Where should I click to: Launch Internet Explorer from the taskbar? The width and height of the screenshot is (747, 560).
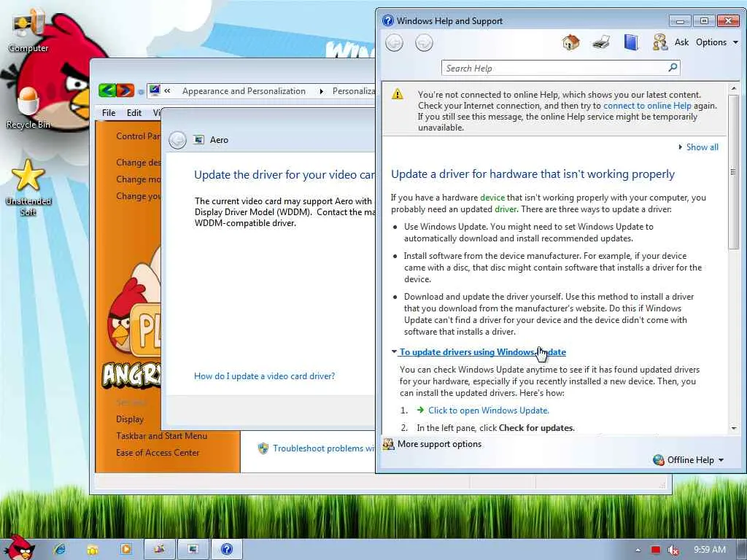tap(60, 550)
